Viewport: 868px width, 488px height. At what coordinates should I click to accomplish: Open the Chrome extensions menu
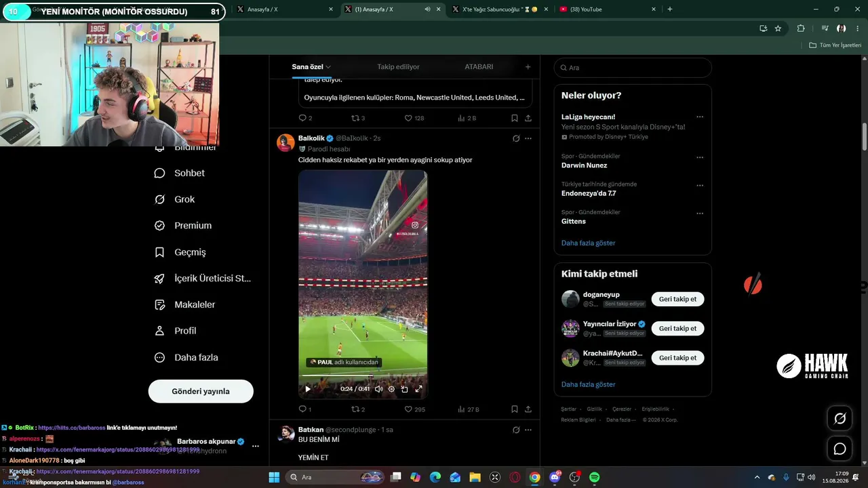point(801,28)
